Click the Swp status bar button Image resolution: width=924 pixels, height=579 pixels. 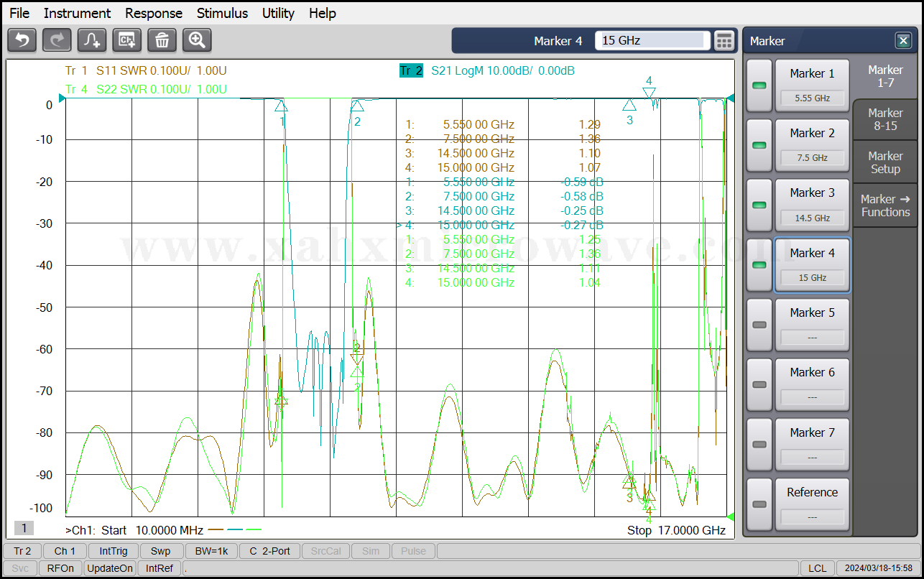pyautogui.click(x=161, y=551)
